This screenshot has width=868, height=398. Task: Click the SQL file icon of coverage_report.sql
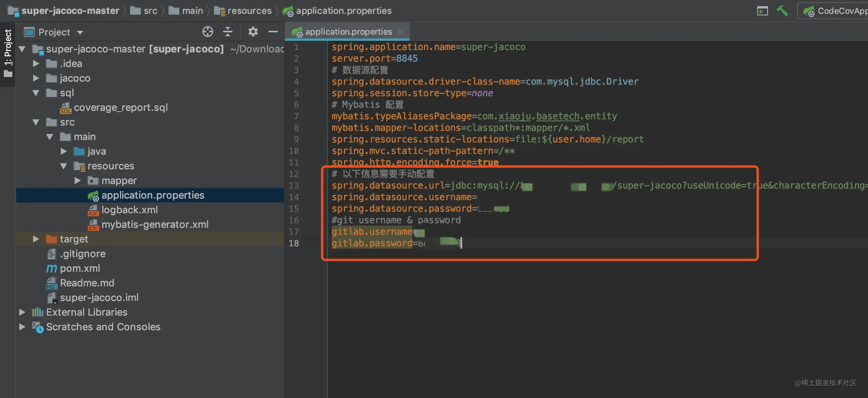coord(65,108)
